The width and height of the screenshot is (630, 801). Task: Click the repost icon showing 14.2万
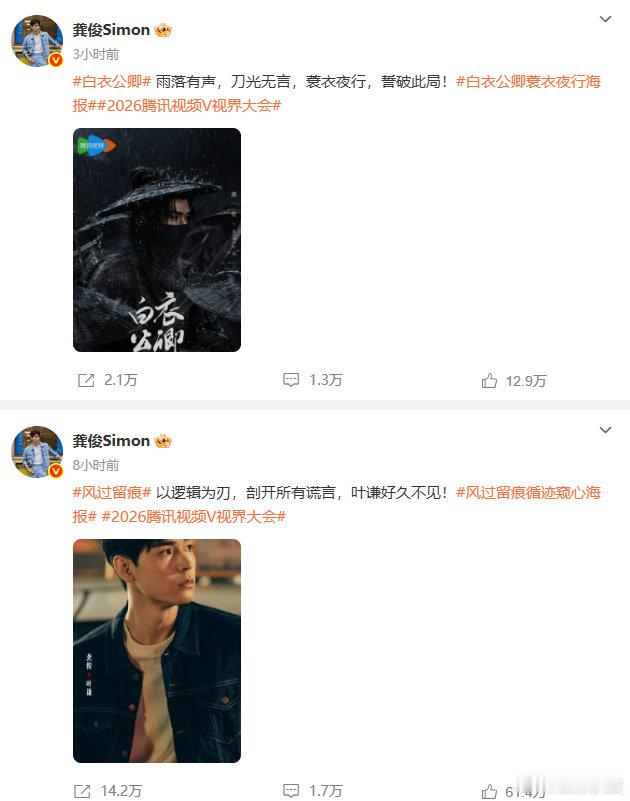pyautogui.click(x=82, y=791)
